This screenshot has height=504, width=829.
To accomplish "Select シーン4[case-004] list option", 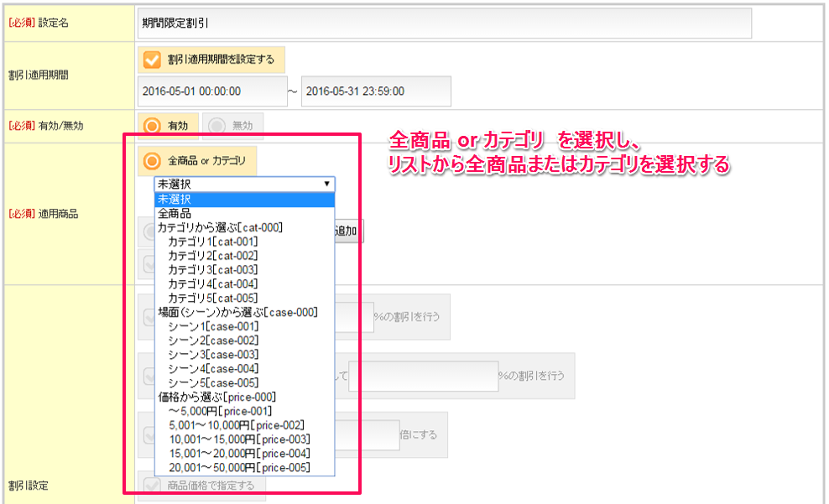I will coord(213,368).
